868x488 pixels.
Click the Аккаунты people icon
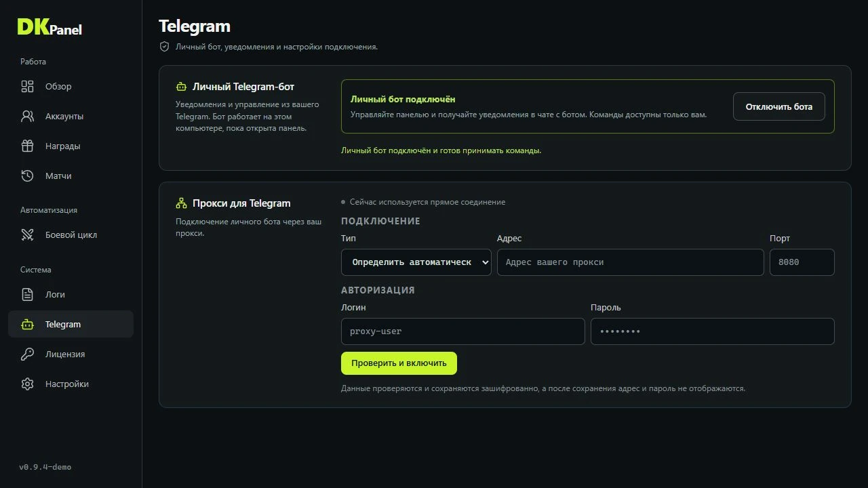27,116
